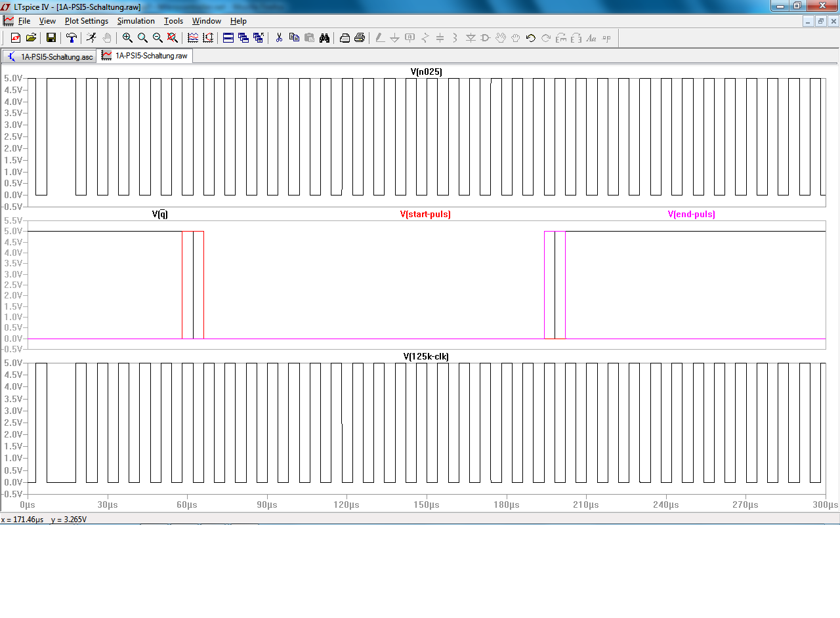Screen dimensions: 840x618
Task: Switch to the 1A-PSI5-Schaltung.asc tab
Action: [50, 56]
